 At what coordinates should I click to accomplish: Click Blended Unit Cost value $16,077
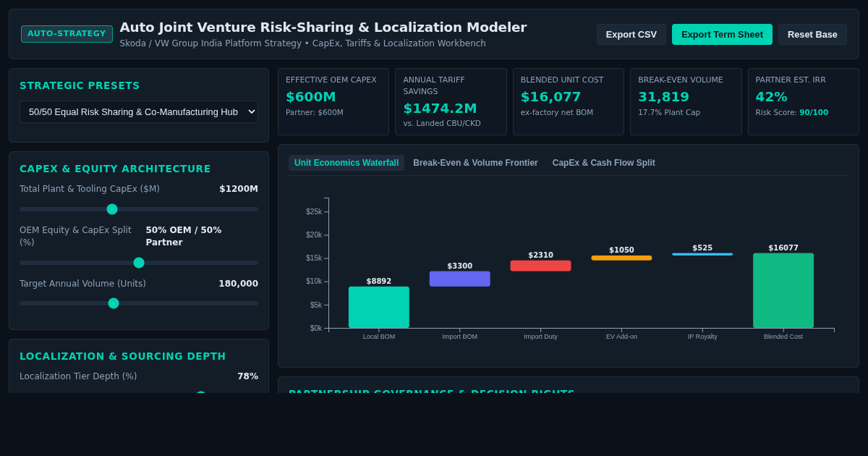coord(551,97)
